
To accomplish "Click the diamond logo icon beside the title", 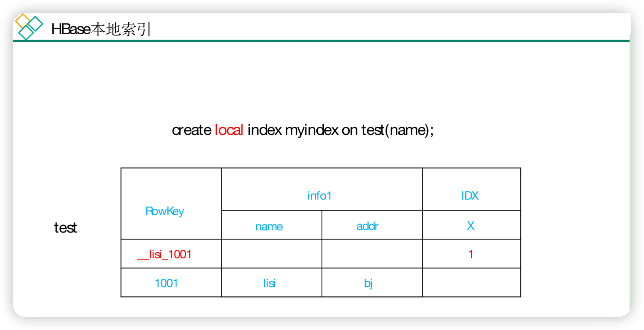I will pyautogui.click(x=29, y=26).
